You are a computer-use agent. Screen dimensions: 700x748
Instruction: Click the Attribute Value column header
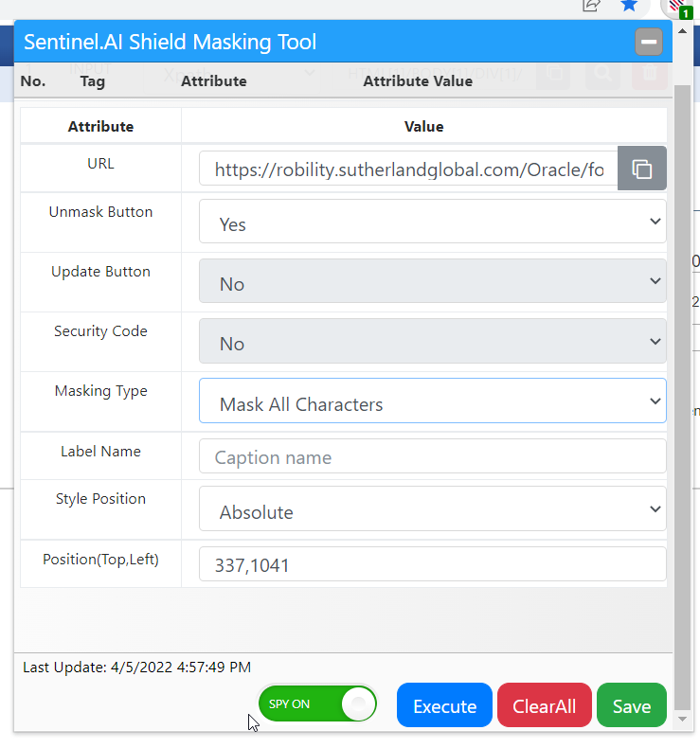tap(418, 81)
